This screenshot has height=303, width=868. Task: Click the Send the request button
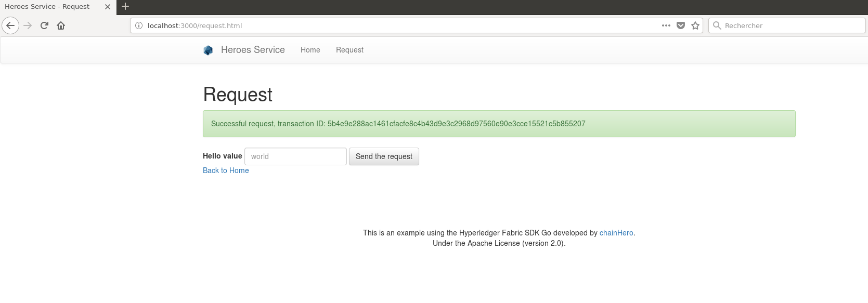pos(384,156)
